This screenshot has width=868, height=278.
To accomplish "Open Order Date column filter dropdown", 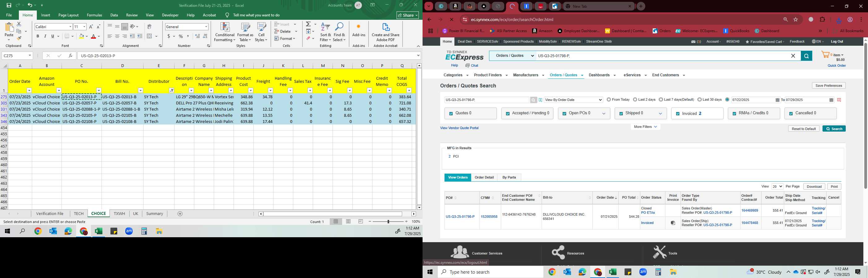I will [29, 90].
